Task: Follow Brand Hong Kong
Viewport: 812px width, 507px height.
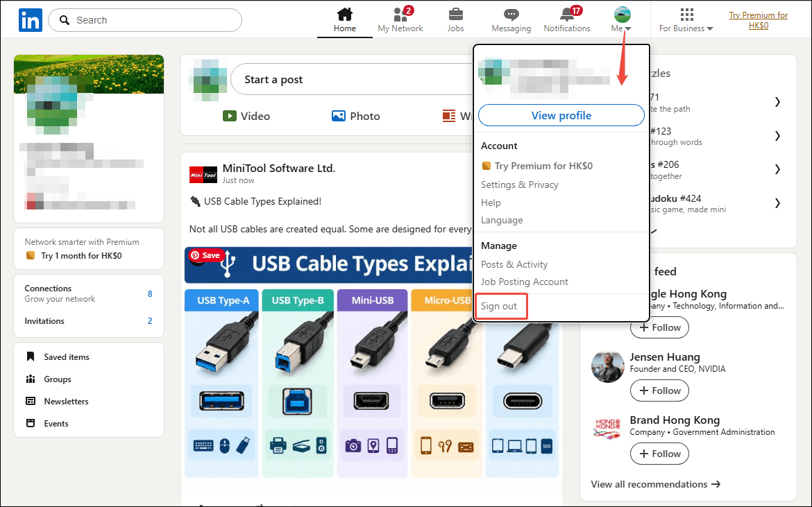Action: pos(659,454)
